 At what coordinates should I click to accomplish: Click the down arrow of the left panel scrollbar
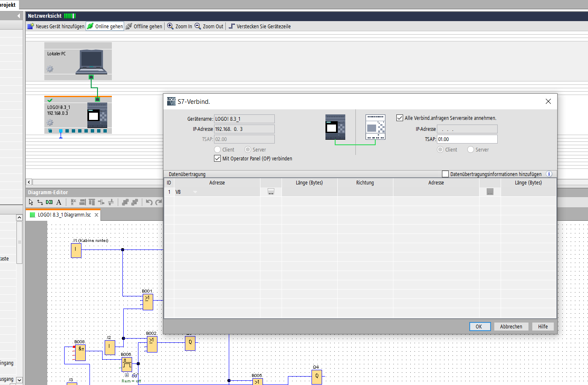click(19, 380)
